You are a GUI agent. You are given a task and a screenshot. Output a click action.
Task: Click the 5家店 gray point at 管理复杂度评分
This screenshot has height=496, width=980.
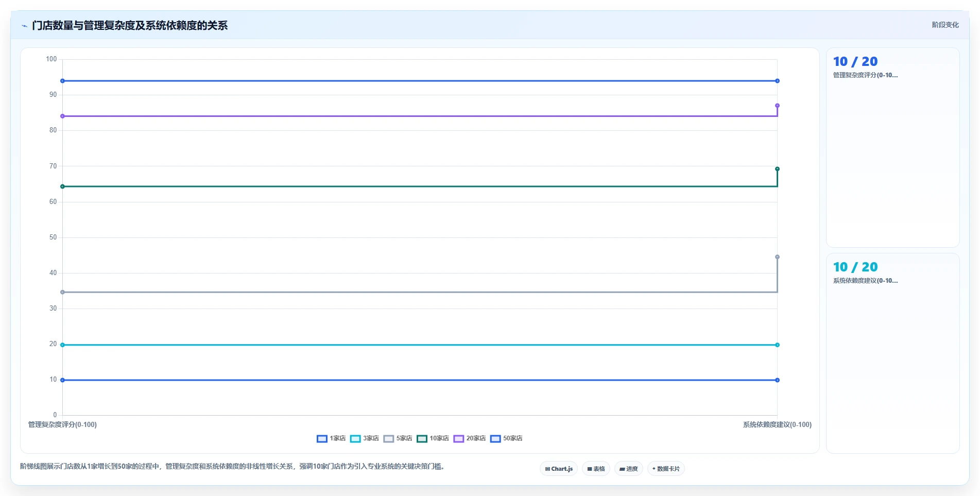(63, 292)
